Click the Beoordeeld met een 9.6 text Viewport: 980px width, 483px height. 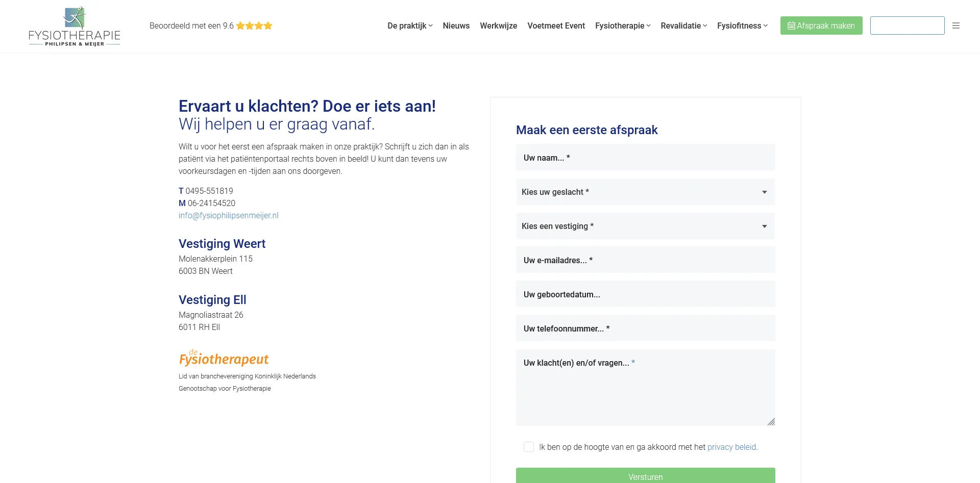pyautogui.click(x=191, y=26)
